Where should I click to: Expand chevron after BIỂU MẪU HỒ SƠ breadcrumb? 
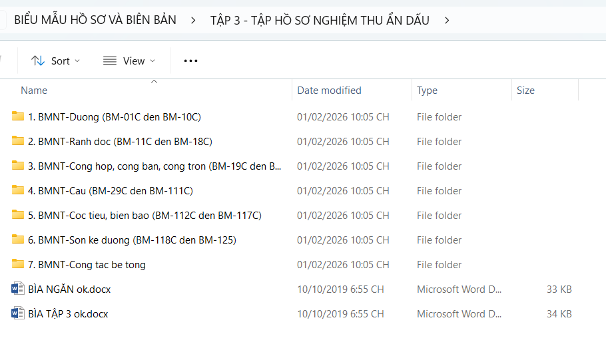tap(193, 20)
